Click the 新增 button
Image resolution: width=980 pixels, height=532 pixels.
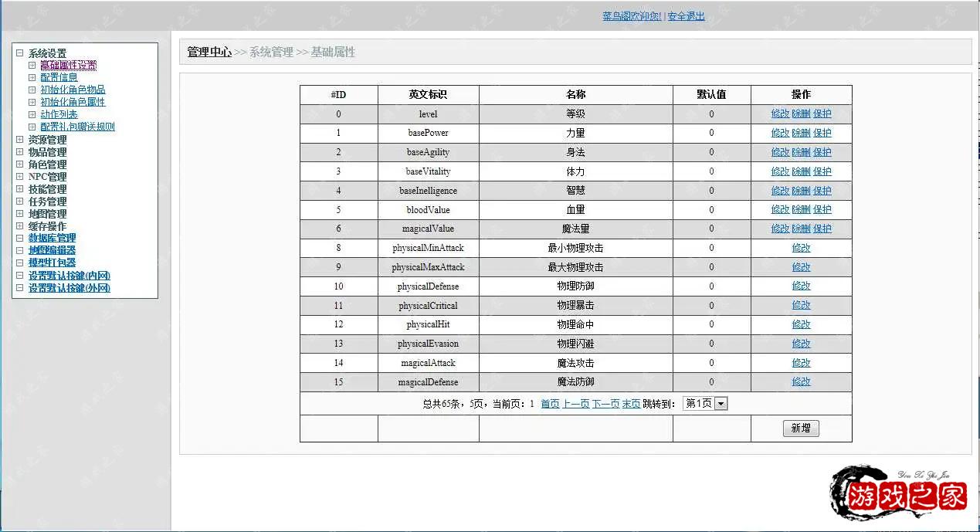pyautogui.click(x=801, y=429)
